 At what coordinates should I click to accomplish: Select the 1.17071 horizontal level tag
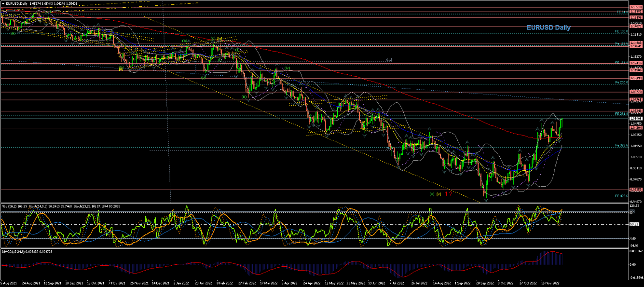pos(635,27)
